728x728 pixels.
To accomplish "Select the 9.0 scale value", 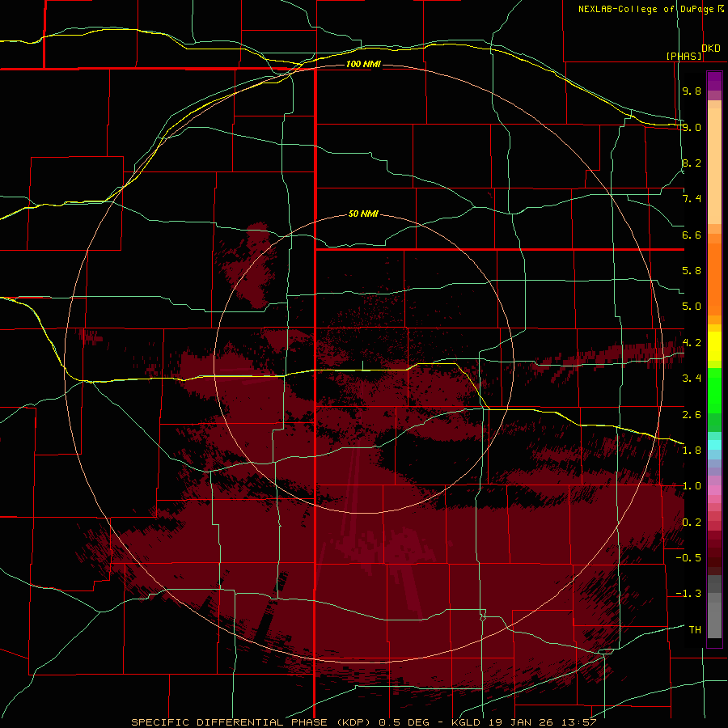I will coord(692,127).
